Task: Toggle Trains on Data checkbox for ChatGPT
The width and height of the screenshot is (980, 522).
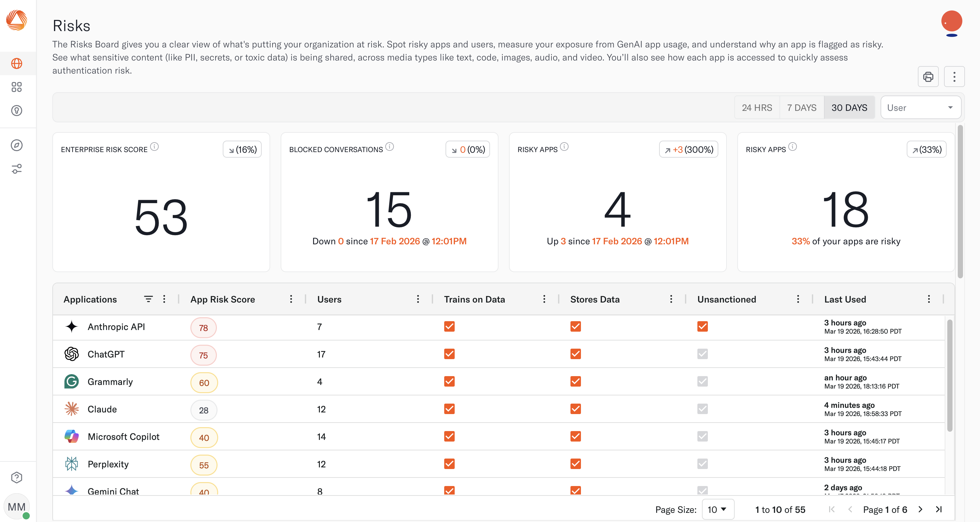Action: click(449, 354)
